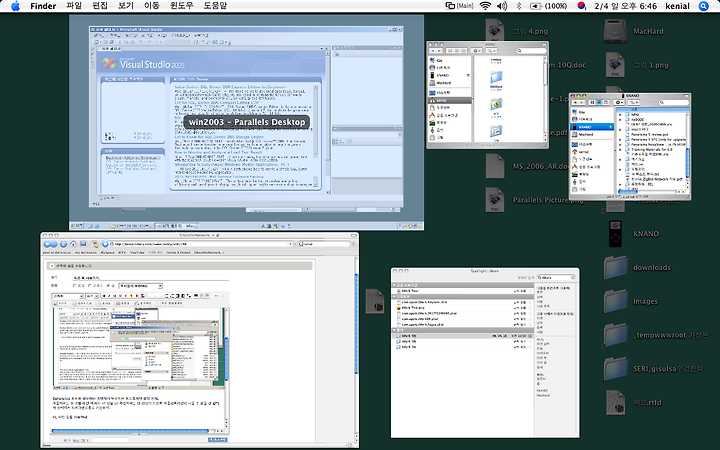Expand the Panorama NovaView folder row

click(x=620, y=144)
